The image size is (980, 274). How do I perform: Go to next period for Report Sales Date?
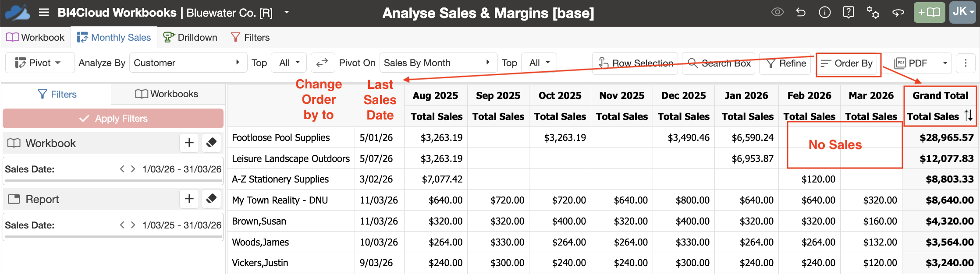[x=133, y=225]
